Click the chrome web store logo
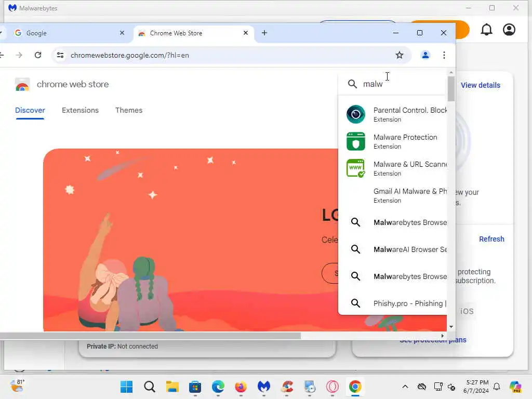The height and width of the screenshot is (399, 532). [22, 85]
